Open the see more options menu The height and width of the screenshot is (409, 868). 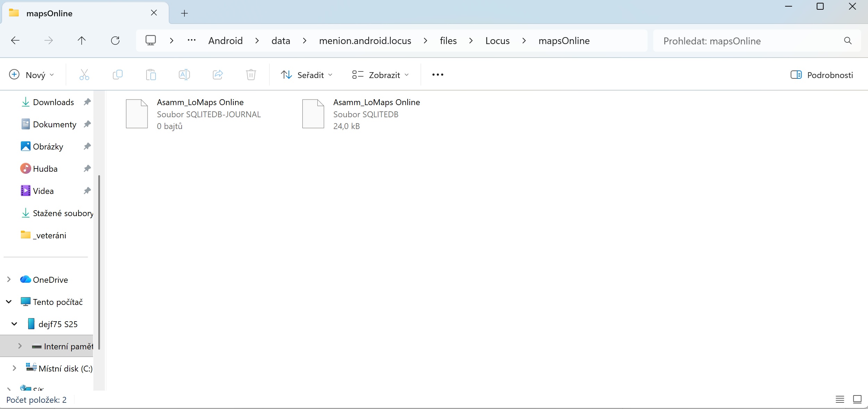[x=438, y=75]
